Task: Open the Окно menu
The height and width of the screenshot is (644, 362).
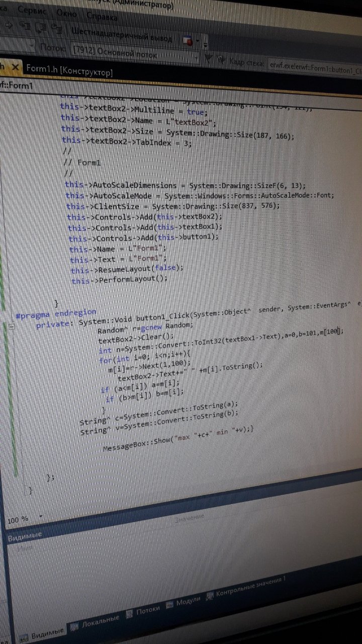Action: [x=66, y=13]
